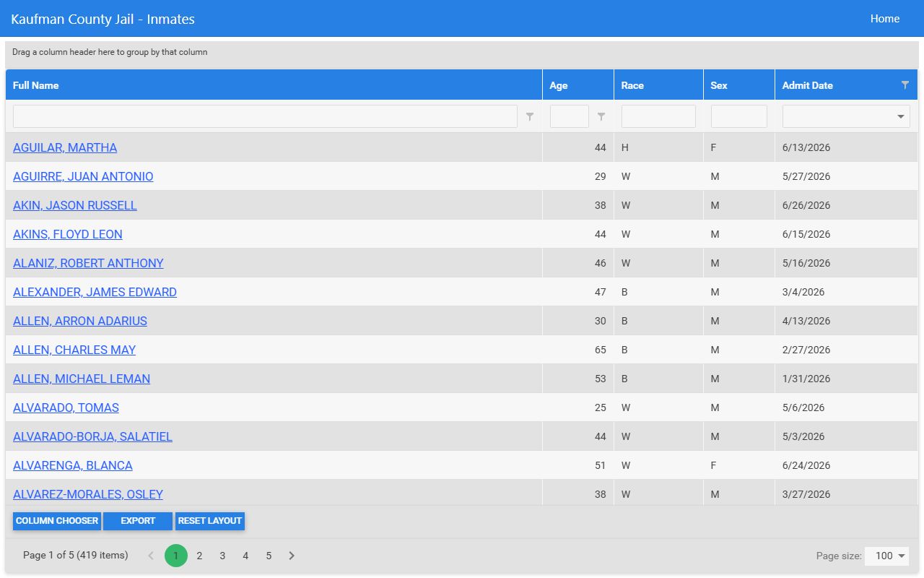Sort by the Age column header

pyautogui.click(x=578, y=85)
